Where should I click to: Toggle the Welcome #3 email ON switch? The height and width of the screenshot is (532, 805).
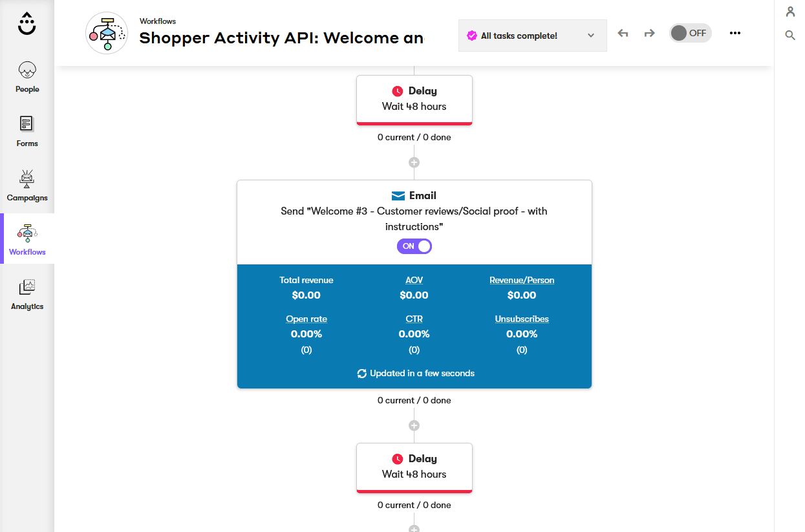pos(414,246)
